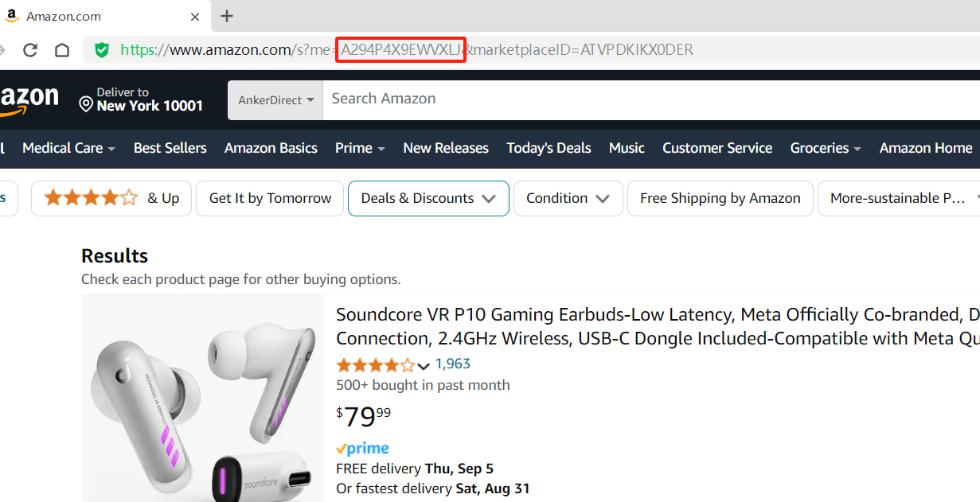This screenshot has height=502, width=980.
Task: Click the Amazon logo
Action: [x=29, y=100]
